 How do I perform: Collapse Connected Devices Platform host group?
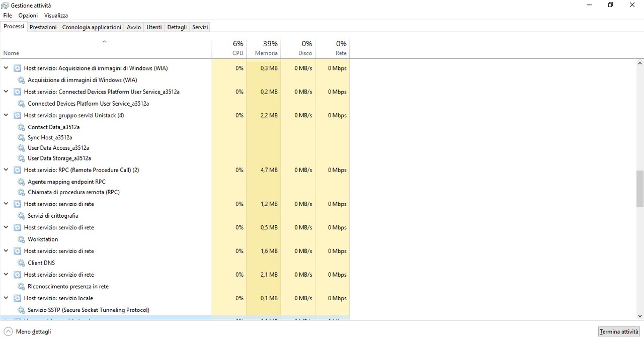point(6,92)
